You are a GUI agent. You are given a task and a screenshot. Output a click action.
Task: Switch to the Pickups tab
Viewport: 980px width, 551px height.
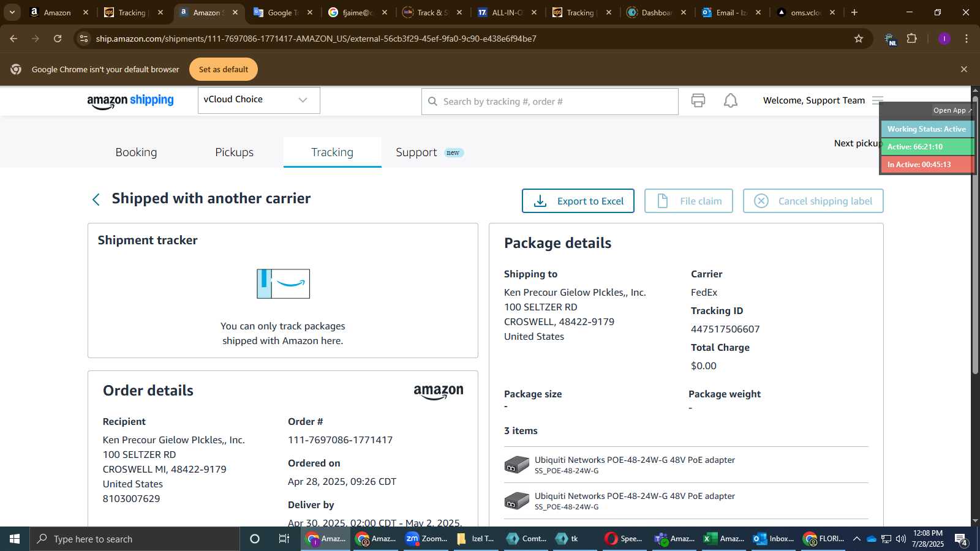[x=234, y=152]
